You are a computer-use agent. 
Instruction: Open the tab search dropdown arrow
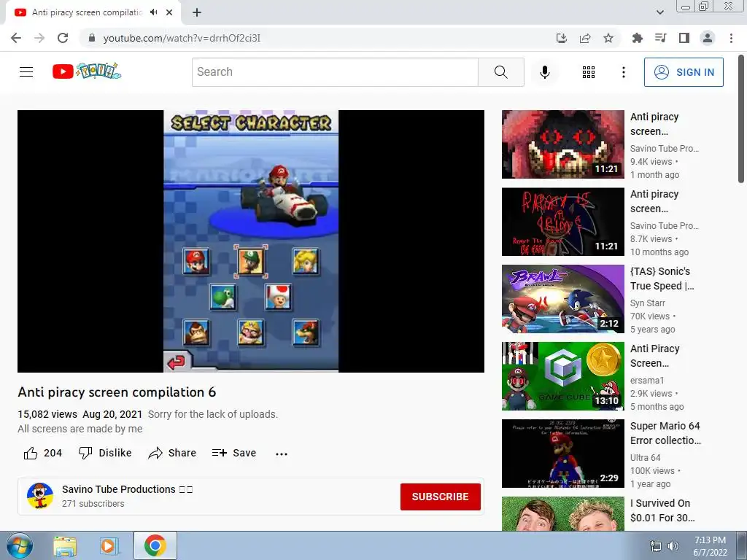[659, 12]
